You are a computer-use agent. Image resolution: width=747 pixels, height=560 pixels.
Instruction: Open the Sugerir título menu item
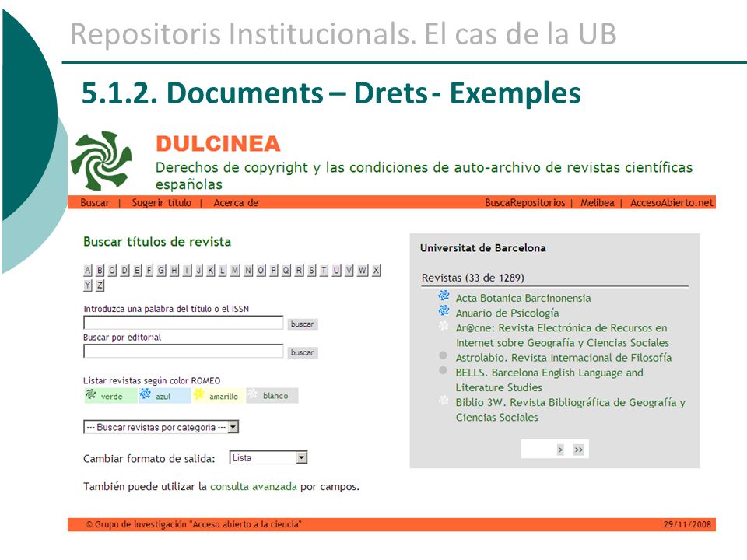coord(162,203)
